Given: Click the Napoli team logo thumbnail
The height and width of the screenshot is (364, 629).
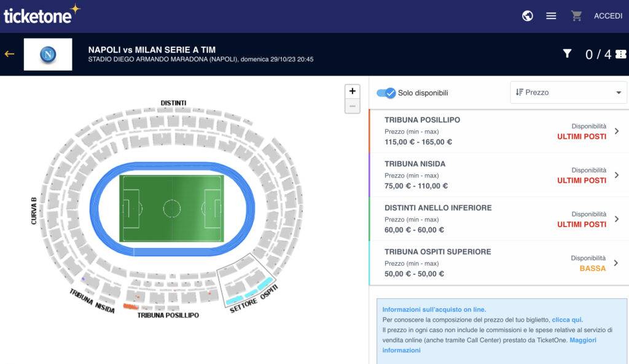Looking at the screenshot, I should [x=48, y=55].
